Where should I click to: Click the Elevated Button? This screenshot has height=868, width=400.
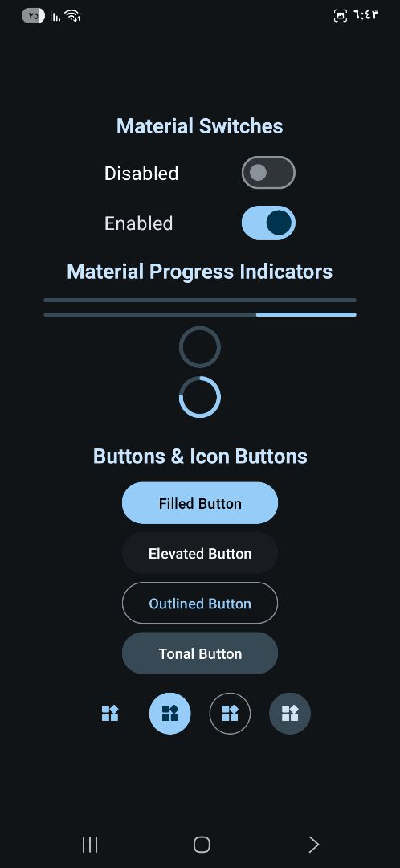[200, 553]
